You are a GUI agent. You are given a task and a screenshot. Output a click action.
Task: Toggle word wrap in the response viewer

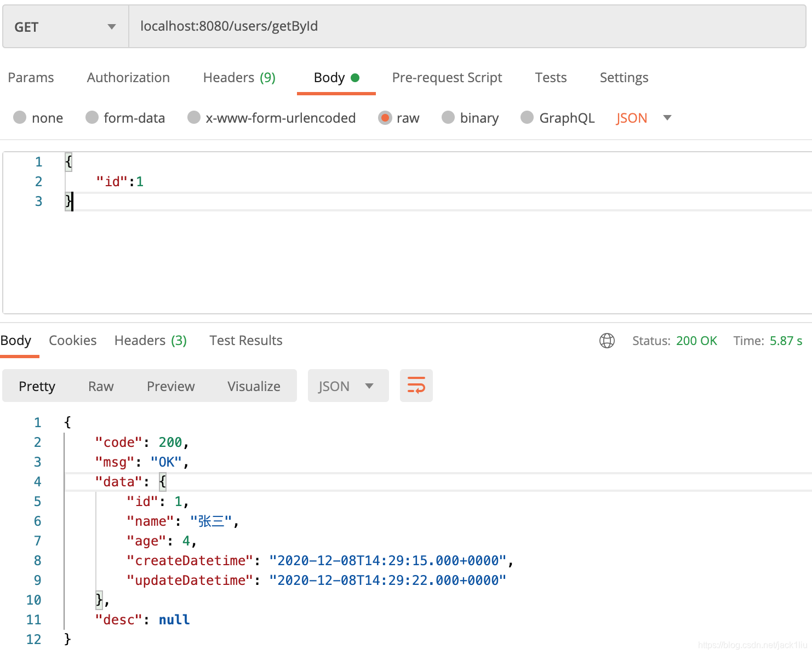tap(416, 386)
